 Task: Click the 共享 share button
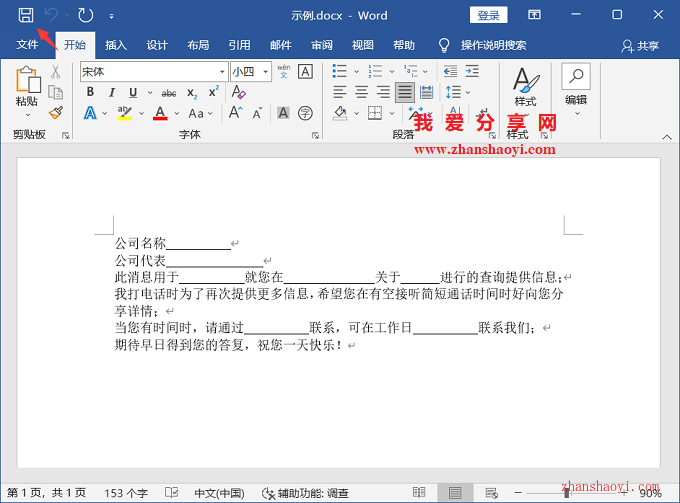[640, 46]
